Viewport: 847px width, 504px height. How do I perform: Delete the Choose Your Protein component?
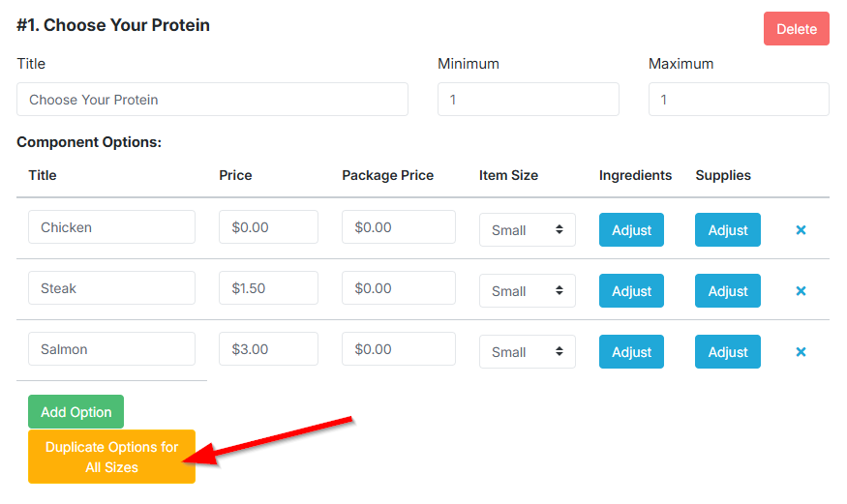click(797, 29)
